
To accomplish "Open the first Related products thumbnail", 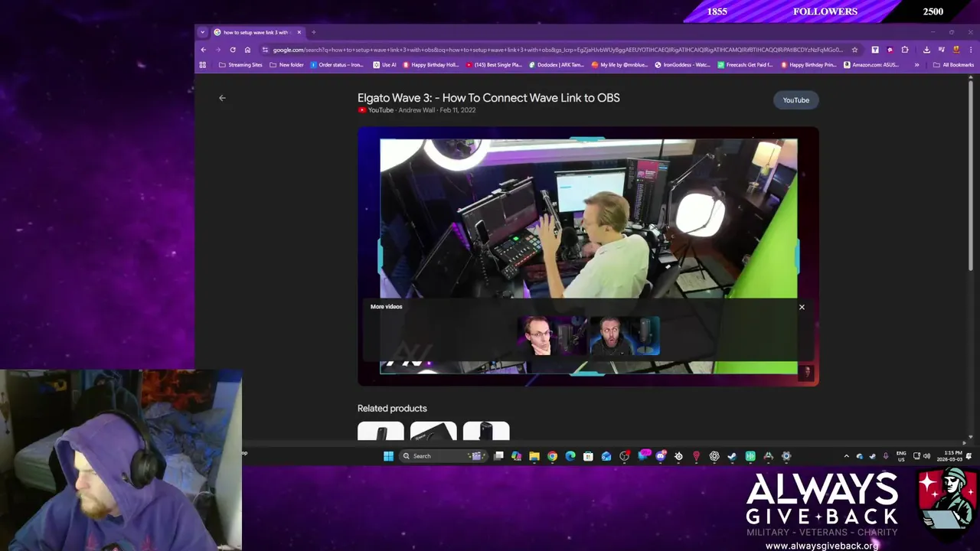I will coord(381,432).
